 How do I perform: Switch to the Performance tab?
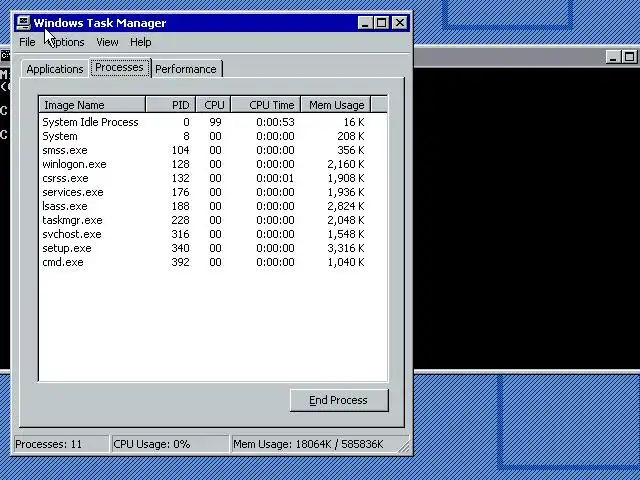click(x=186, y=69)
